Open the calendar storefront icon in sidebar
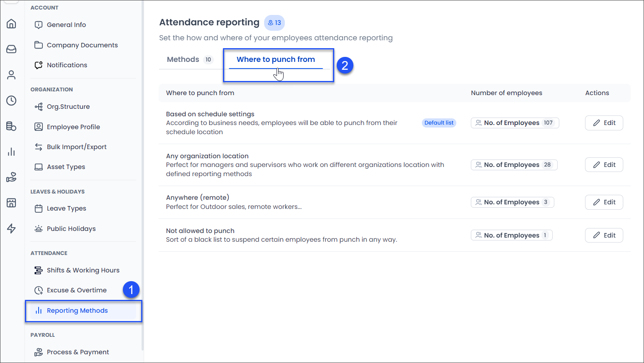 (x=12, y=203)
